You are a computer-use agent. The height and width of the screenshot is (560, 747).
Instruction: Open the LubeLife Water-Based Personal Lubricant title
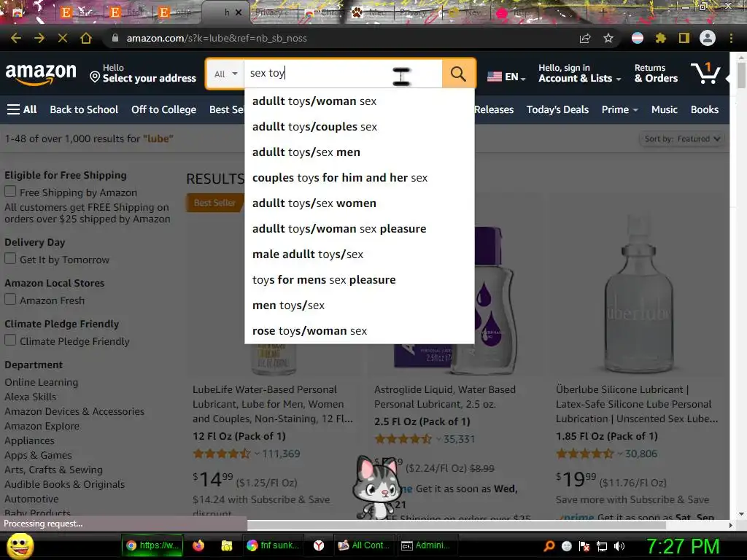click(273, 404)
